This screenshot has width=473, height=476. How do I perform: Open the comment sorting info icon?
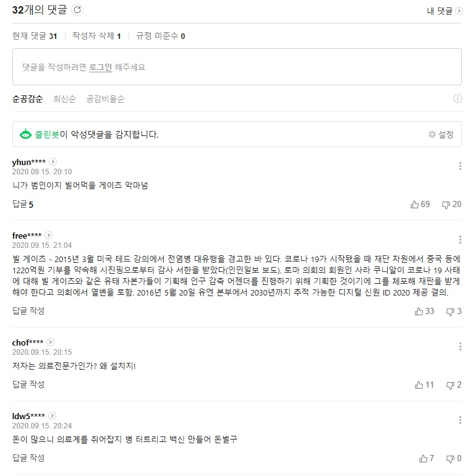point(458,99)
